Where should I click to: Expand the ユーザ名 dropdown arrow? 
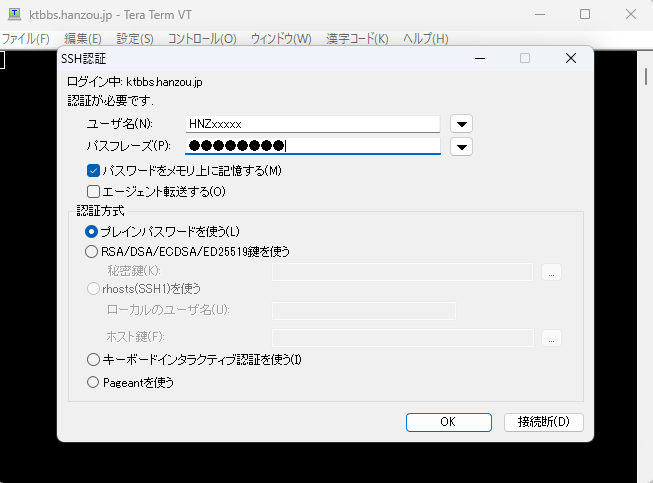point(461,124)
